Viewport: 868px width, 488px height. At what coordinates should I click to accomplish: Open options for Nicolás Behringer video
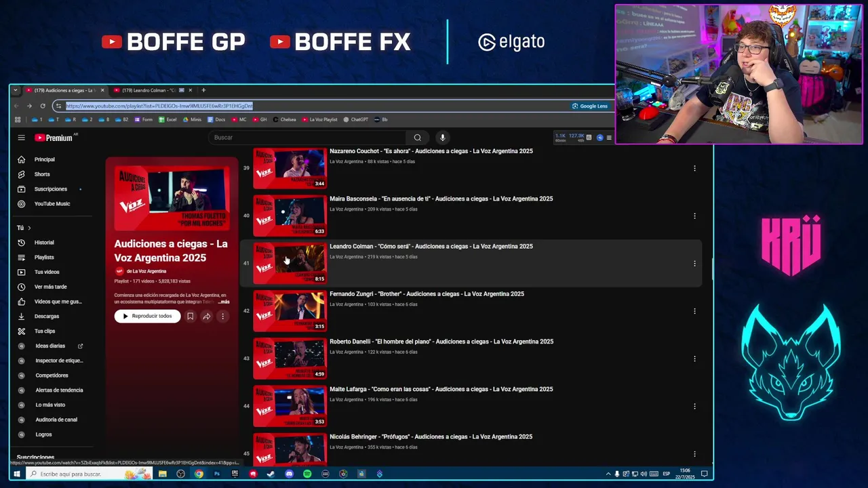pos(694,453)
